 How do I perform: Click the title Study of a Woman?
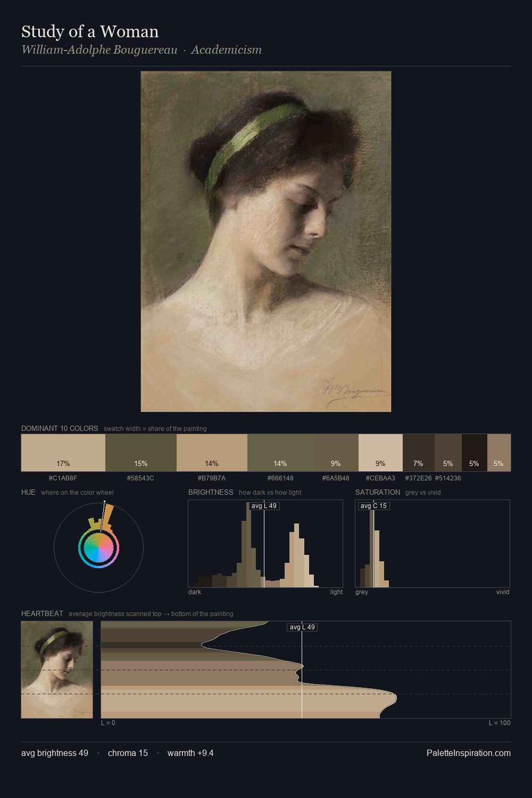tap(90, 32)
